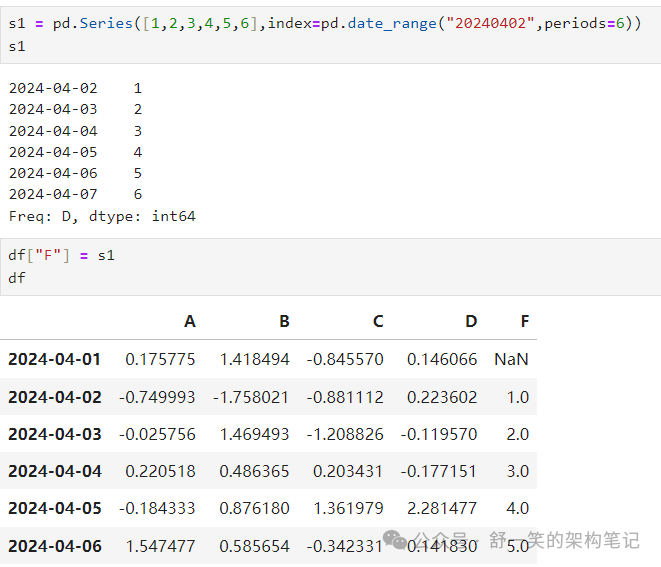Click the WeChat logo in the watermark
This screenshot has width=661, height=567.
[x=397, y=540]
